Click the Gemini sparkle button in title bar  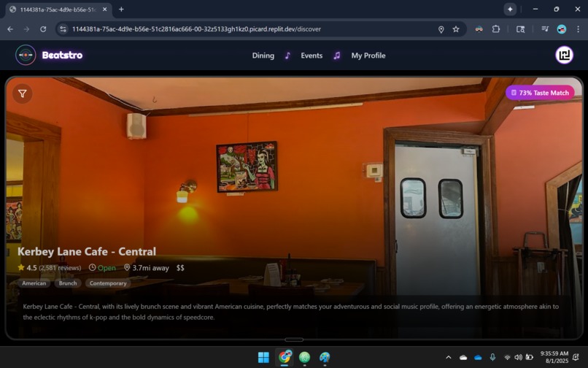pos(510,9)
